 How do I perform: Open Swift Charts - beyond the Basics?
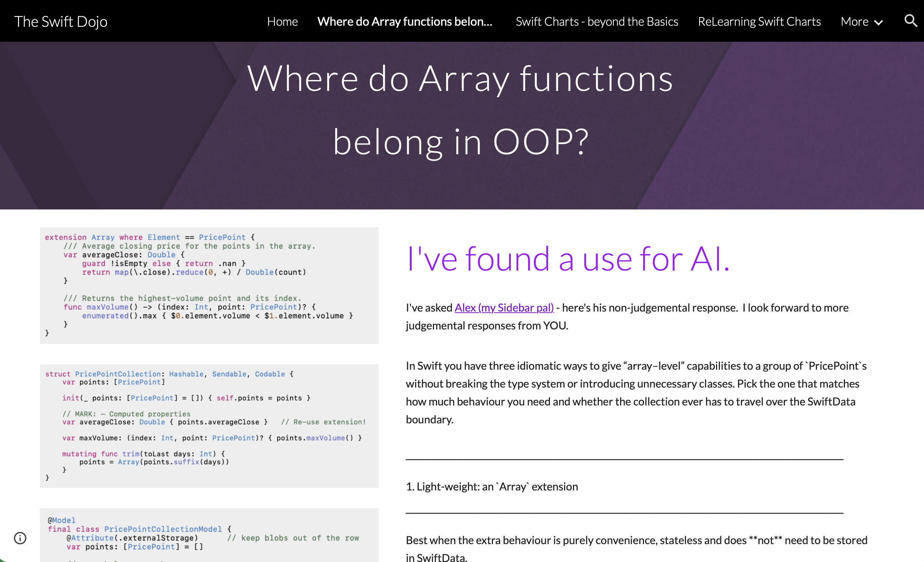pyautogui.click(x=597, y=22)
